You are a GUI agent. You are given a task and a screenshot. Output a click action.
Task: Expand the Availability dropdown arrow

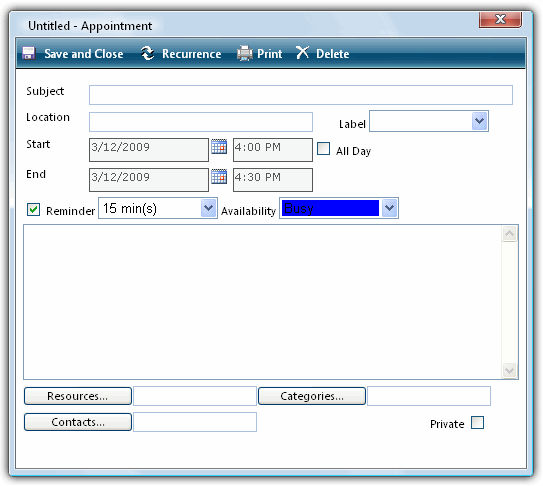[x=390, y=208]
